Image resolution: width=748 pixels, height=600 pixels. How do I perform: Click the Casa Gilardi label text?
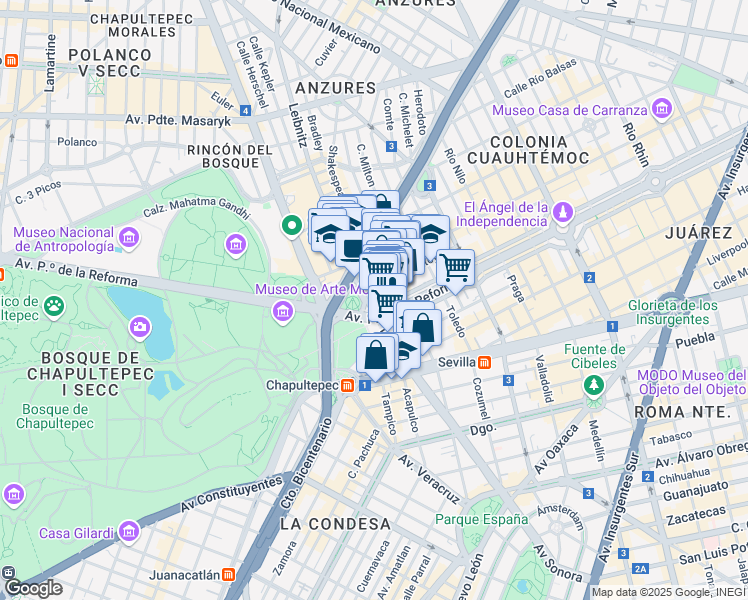coord(77,533)
